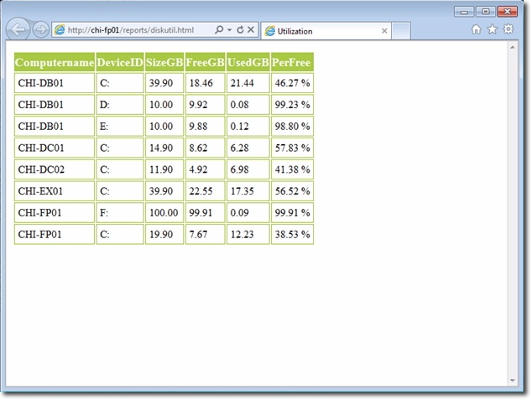Refresh the diskutil.html page
The height and width of the screenshot is (400, 532).
pyautogui.click(x=240, y=30)
